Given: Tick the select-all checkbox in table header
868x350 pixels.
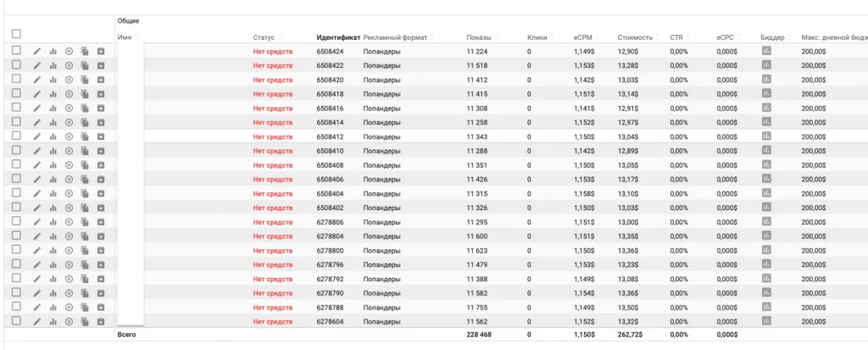Looking at the screenshot, I should click(17, 34).
